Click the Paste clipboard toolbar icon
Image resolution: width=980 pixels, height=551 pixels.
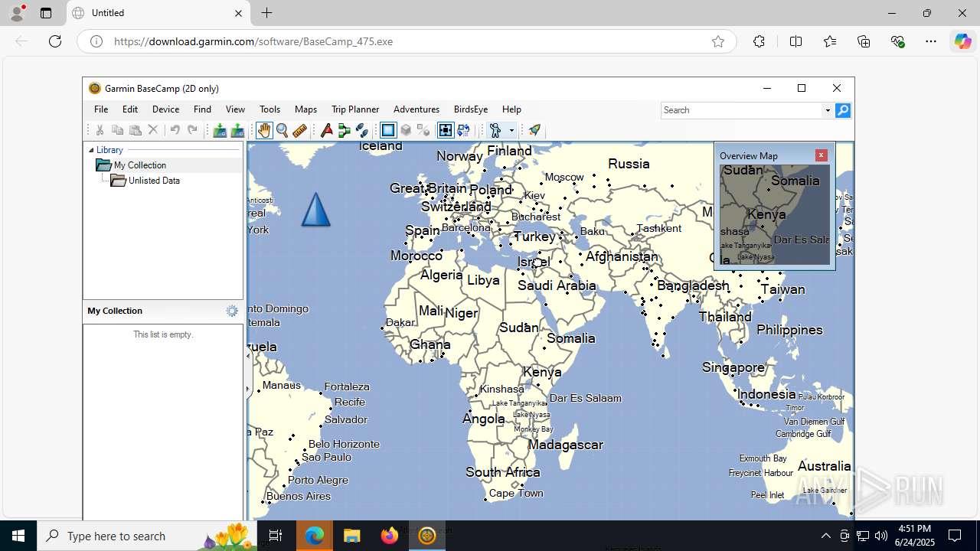pyautogui.click(x=135, y=130)
